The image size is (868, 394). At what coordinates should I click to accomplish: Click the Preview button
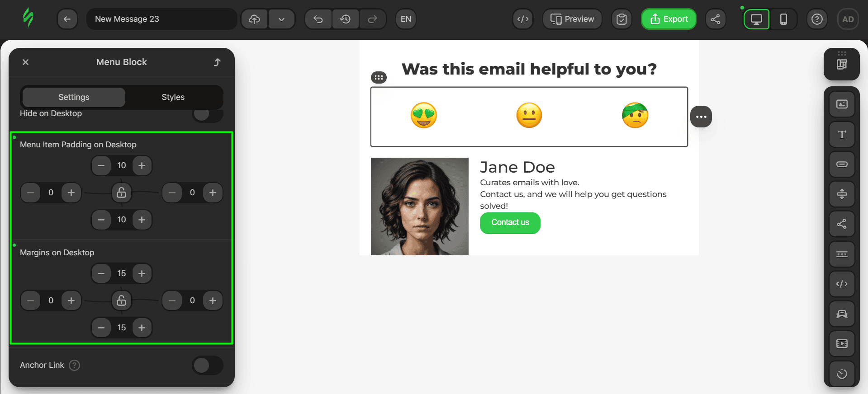[x=572, y=19]
